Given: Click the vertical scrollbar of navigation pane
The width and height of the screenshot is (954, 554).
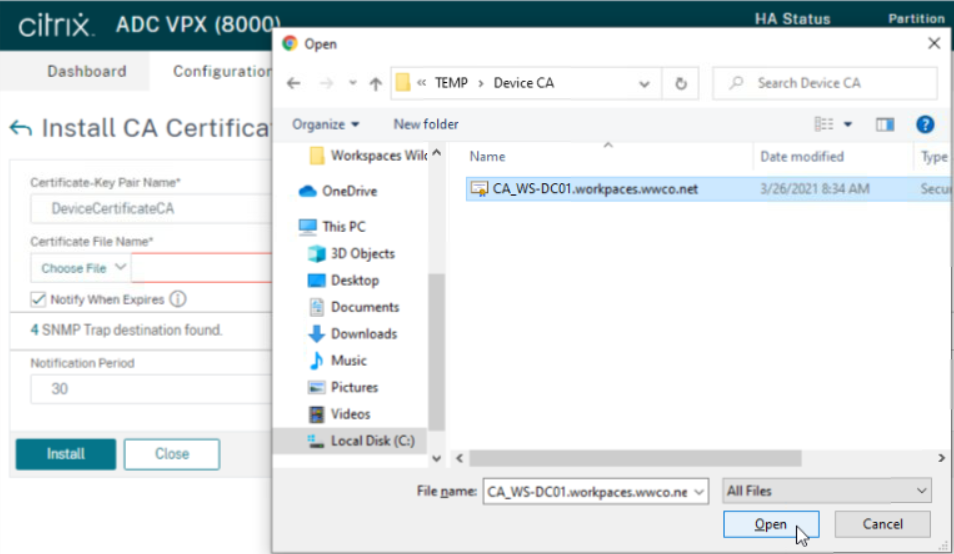Looking at the screenshot, I should [436, 351].
